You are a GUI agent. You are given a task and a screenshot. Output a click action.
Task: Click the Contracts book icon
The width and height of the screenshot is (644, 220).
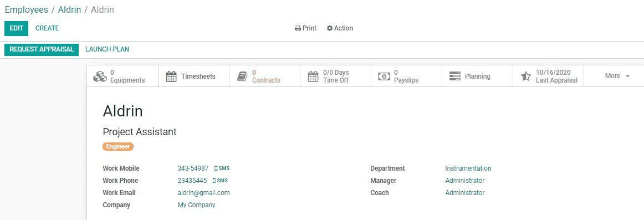(242, 76)
